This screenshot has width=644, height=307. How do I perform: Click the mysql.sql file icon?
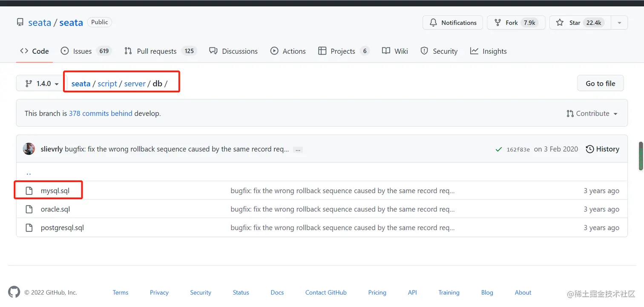[29, 191]
